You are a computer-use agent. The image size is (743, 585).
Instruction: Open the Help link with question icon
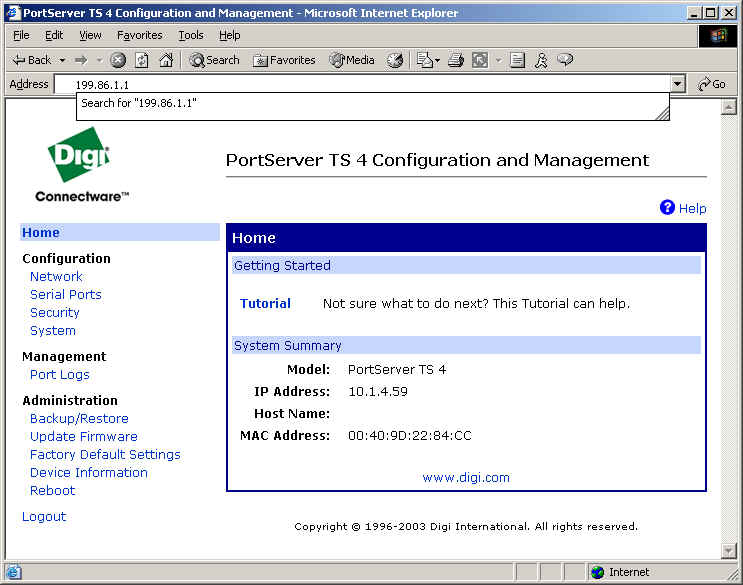pyautogui.click(x=683, y=208)
